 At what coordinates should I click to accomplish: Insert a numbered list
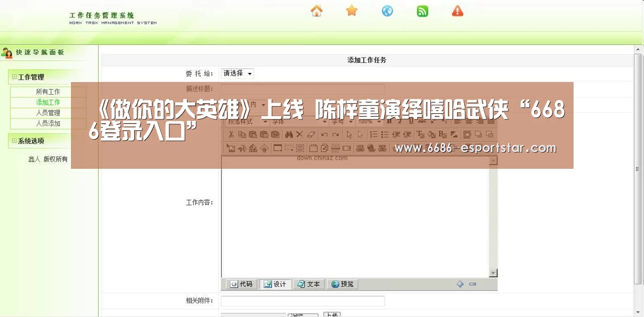click(x=374, y=134)
